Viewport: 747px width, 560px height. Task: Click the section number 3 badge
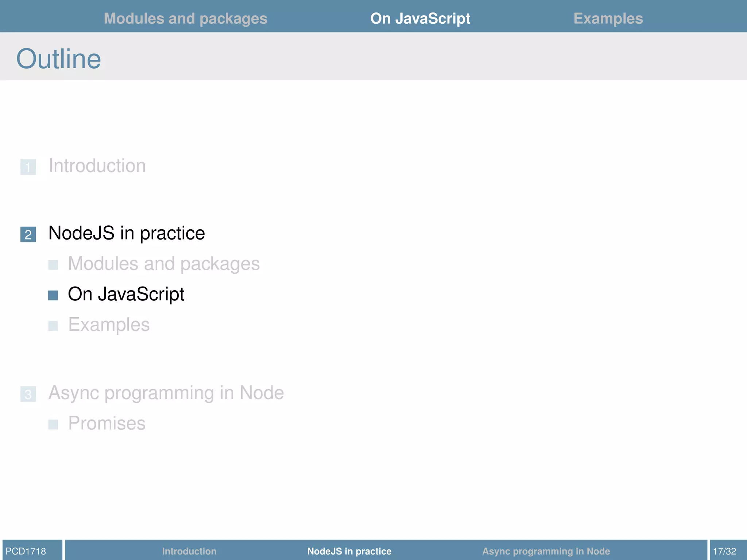[28, 394]
